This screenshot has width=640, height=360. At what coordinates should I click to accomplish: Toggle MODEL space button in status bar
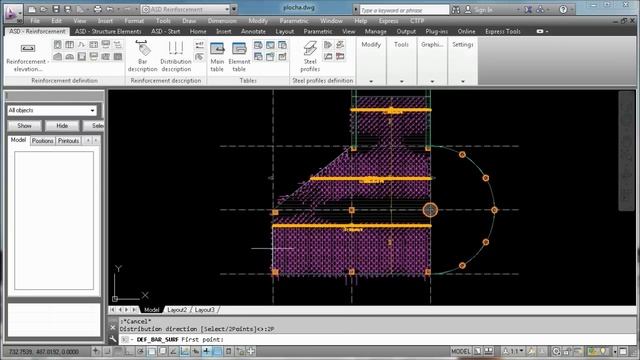coord(461,351)
